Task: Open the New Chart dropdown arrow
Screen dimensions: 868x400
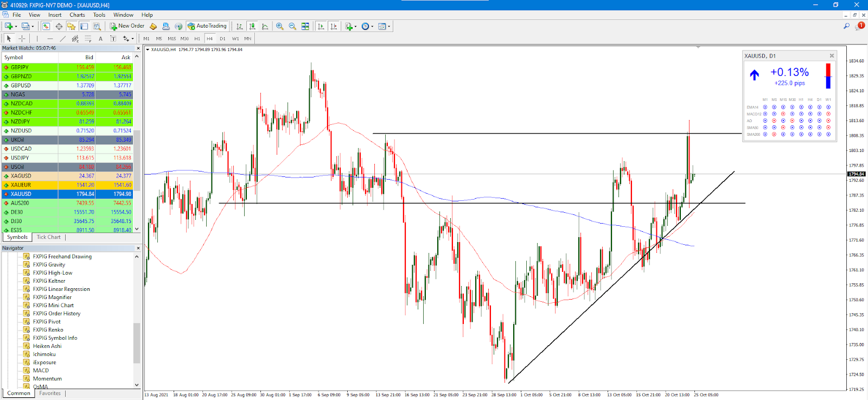Action: (x=16, y=26)
